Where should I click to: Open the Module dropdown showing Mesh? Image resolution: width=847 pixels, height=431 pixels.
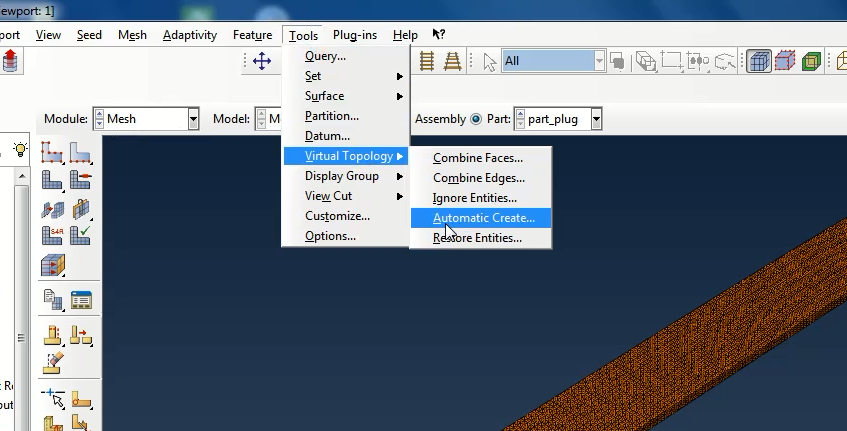click(193, 119)
